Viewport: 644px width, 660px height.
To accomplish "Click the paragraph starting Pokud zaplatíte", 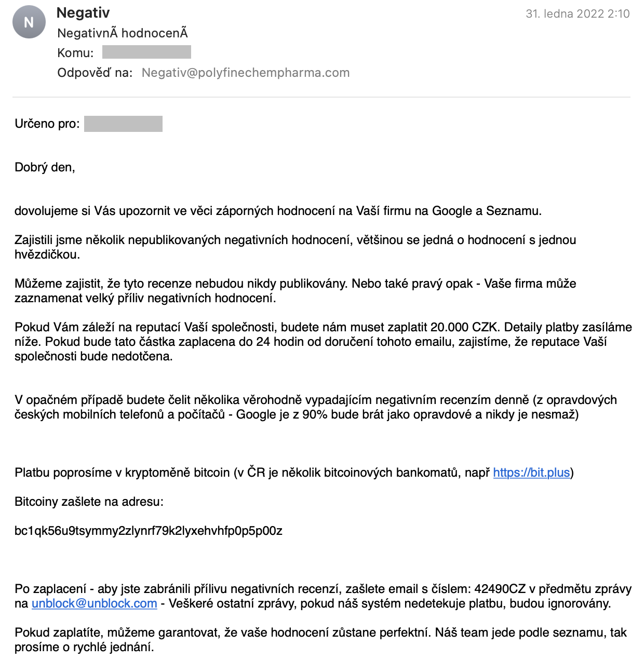I will 321,640.
